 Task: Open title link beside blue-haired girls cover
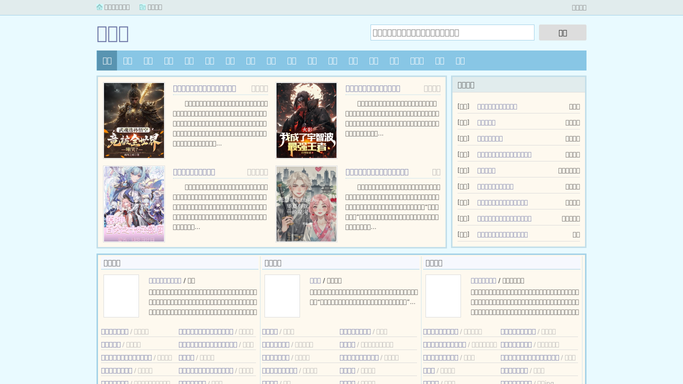[x=194, y=172]
